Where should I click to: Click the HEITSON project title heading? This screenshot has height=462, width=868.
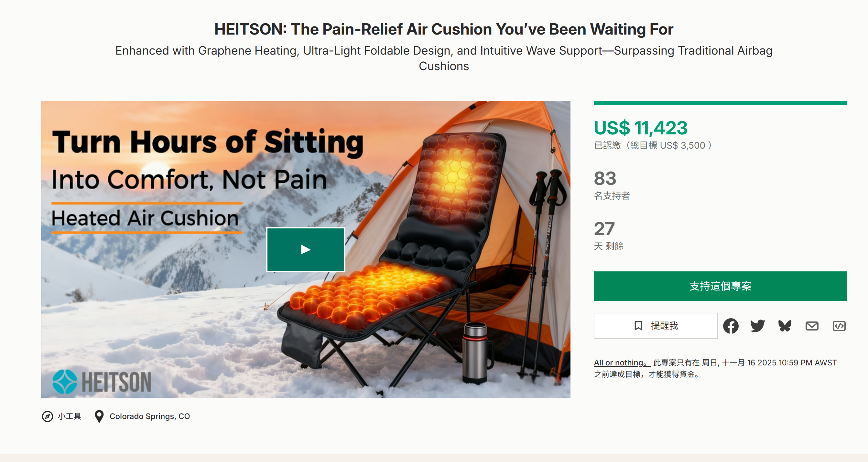point(443,29)
